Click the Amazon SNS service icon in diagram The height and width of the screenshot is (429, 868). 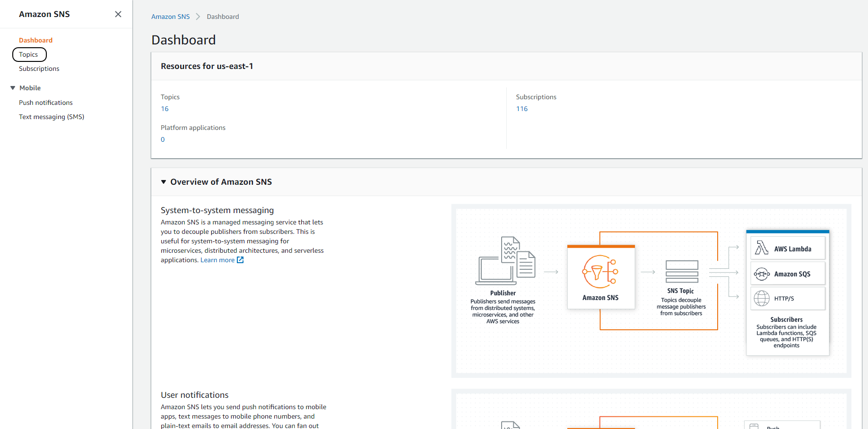pyautogui.click(x=600, y=272)
